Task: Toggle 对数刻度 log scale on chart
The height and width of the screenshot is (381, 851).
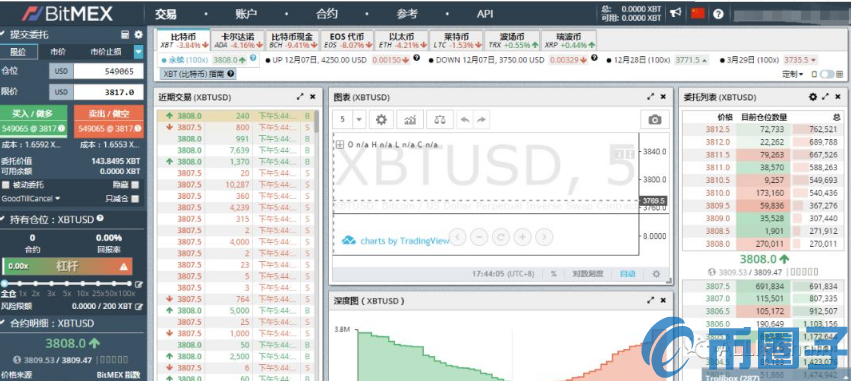Action: (588, 274)
